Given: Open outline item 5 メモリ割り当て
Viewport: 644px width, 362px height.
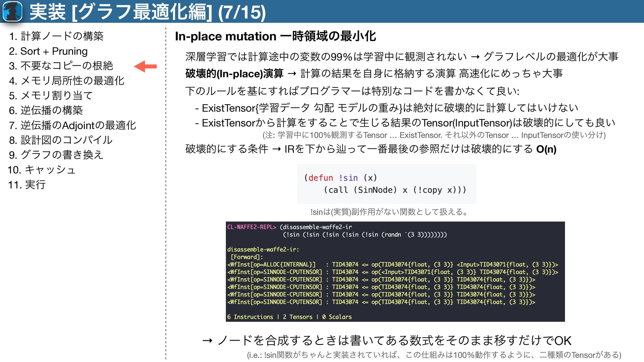Looking at the screenshot, I should tap(51, 96).
